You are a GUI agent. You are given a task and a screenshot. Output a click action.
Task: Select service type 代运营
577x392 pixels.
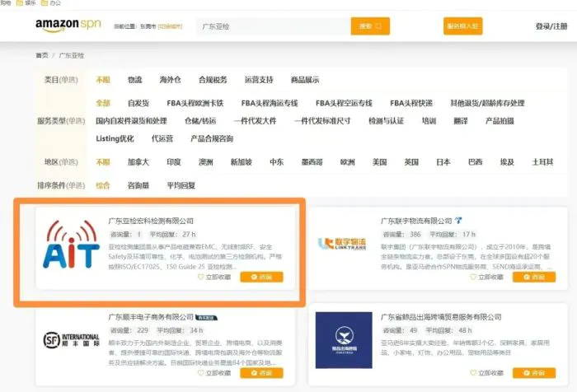click(x=162, y=138)
